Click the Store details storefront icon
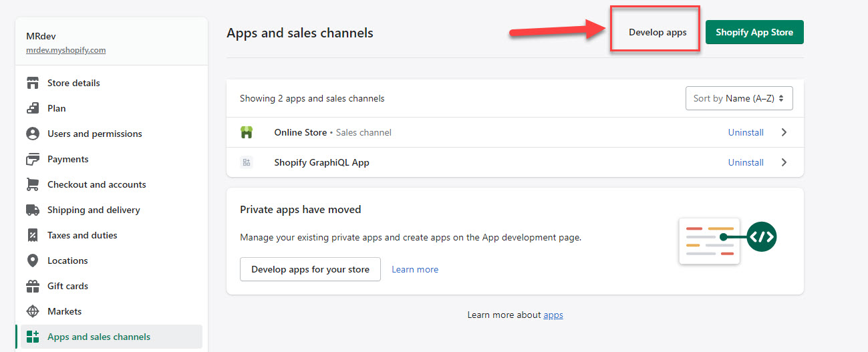 coord(33,83)
